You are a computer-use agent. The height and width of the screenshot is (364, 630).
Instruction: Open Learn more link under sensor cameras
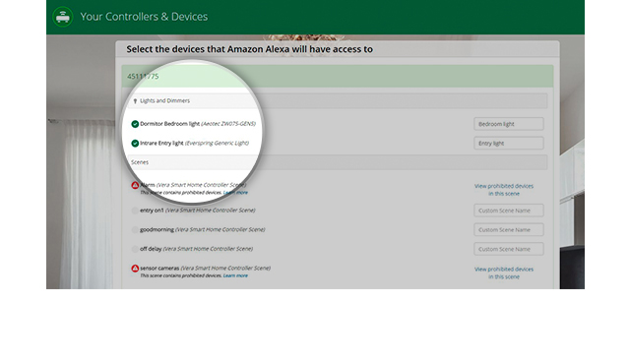click(235, 275)
